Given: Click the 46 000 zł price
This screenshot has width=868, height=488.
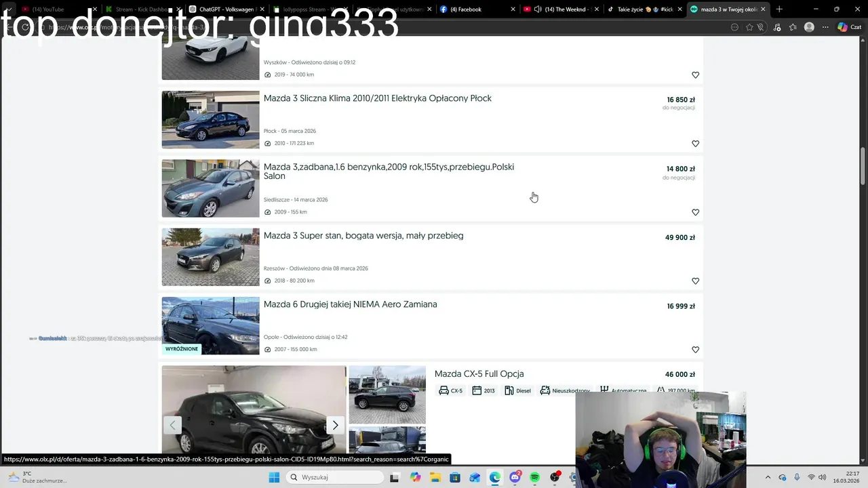Looking at the screenshot, I should point(680,374).
